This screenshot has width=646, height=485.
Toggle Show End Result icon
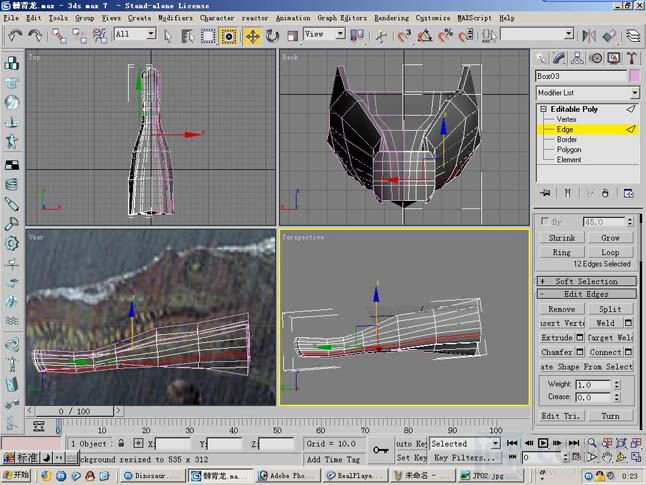(x=567, y=193)
